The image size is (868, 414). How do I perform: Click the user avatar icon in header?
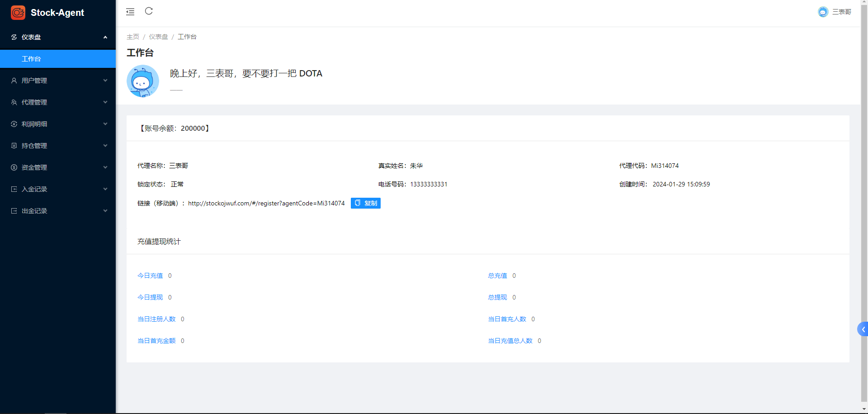(x=823, y=12)
